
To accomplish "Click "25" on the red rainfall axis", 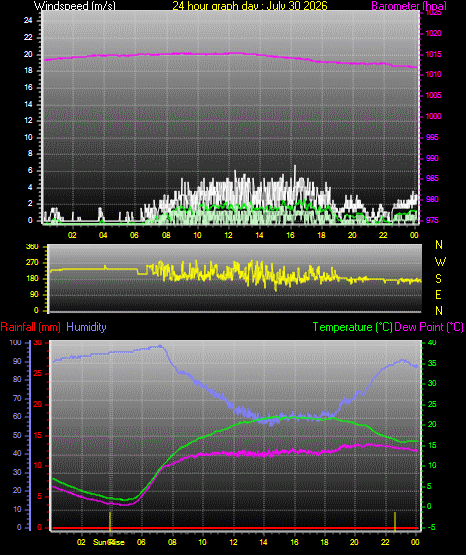I will 38,373.
